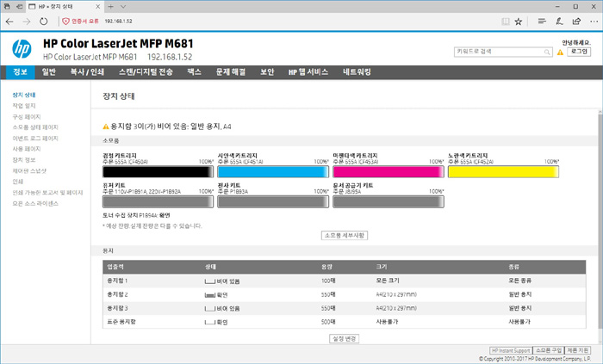
Task: Open the tab list chevron
Action: [123, 7]
